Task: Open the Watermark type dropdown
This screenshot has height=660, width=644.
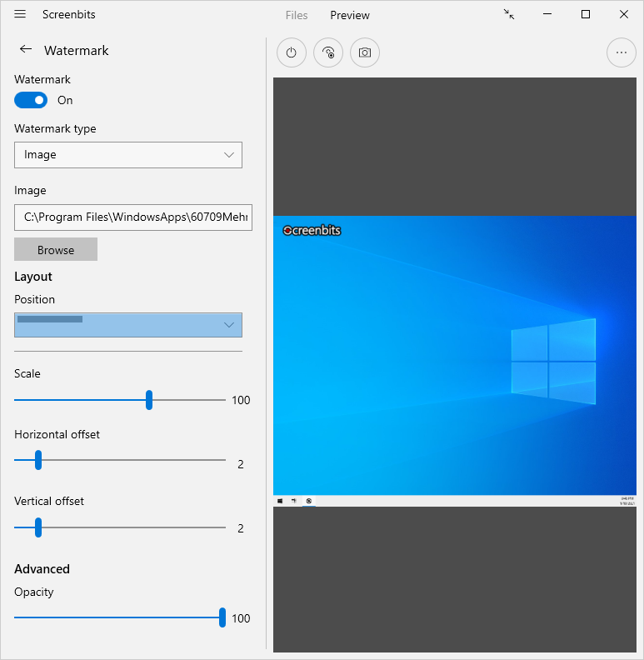Action: point(128,155)
